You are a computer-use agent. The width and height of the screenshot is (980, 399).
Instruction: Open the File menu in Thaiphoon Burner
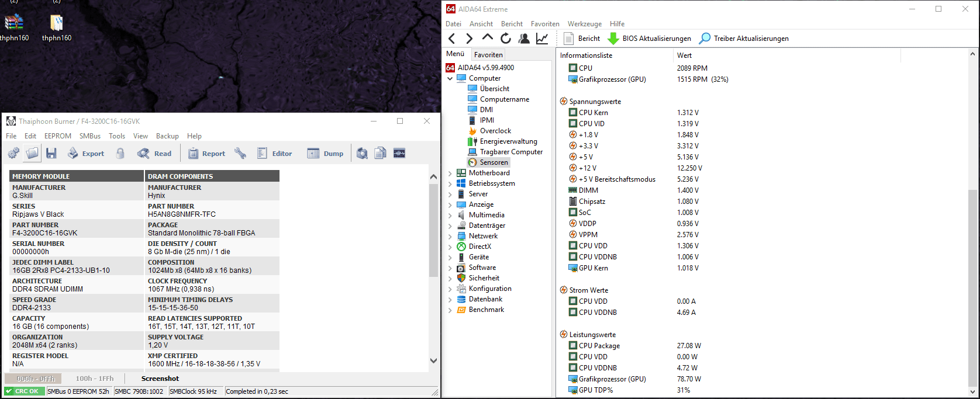[x=11, y=136]
